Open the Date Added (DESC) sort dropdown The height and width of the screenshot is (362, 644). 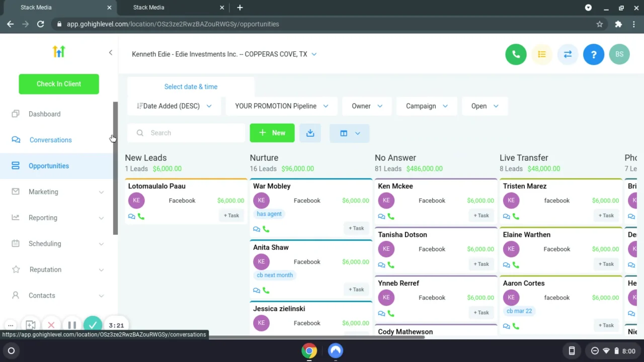(174, 106)
